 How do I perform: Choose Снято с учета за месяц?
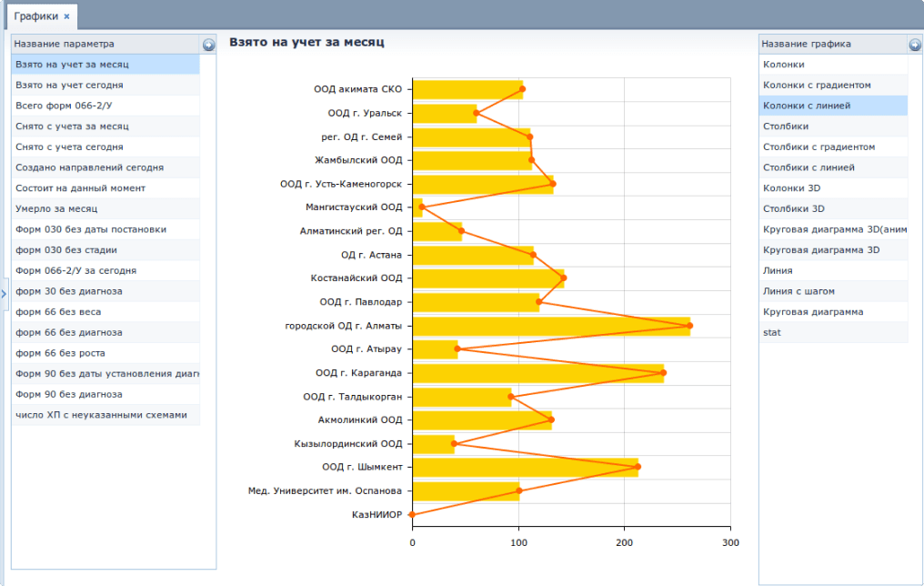point(105,126)
